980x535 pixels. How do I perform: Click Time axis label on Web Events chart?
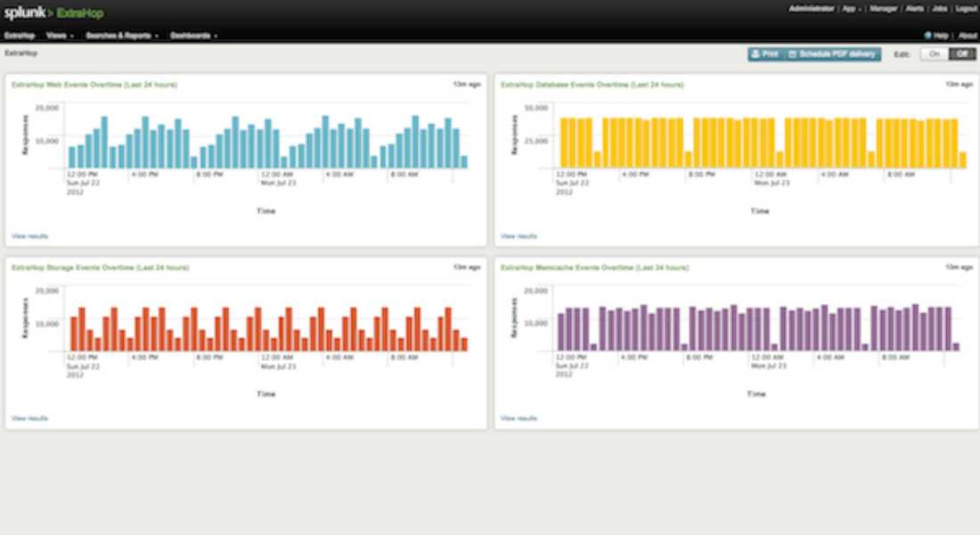pyautogui.click(x=265, y=210)
